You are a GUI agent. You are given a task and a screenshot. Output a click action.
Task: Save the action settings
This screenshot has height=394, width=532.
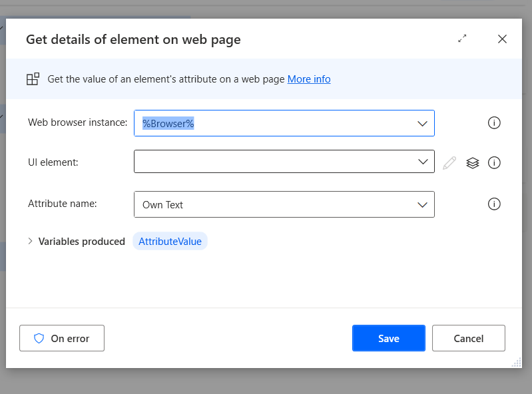(x=388, y=338)
